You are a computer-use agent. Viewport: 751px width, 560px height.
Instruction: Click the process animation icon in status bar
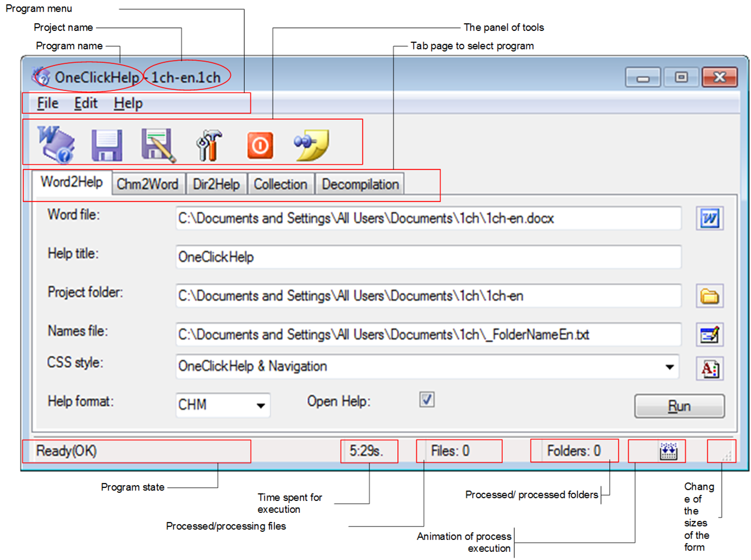click(669, 451)
